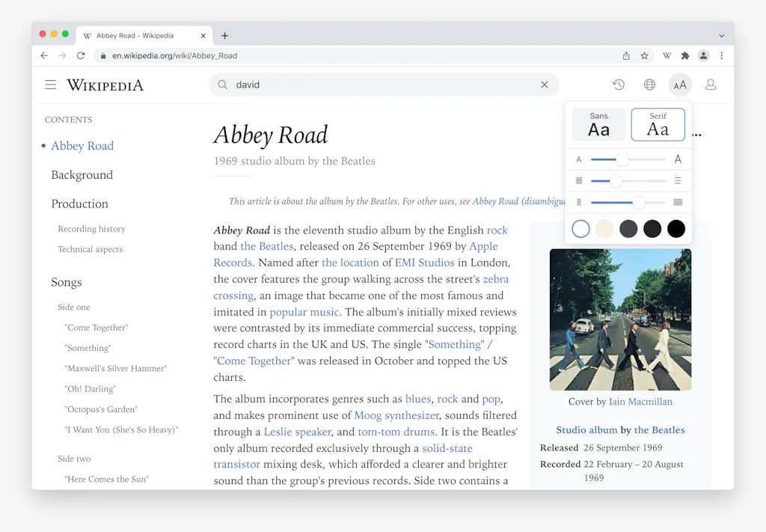Open the appearance settings Aa icon
Screen dimensions: 766x532
point(679,85)
